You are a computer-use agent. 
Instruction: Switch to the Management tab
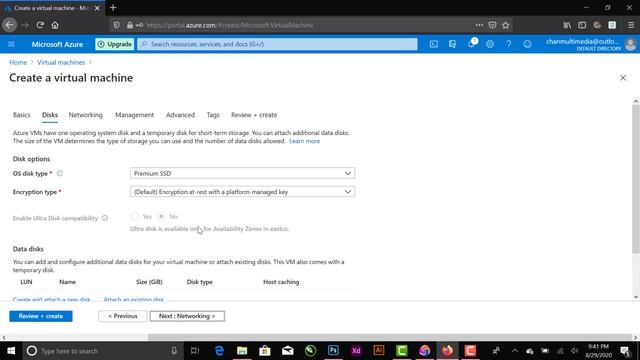click(135, 115)
